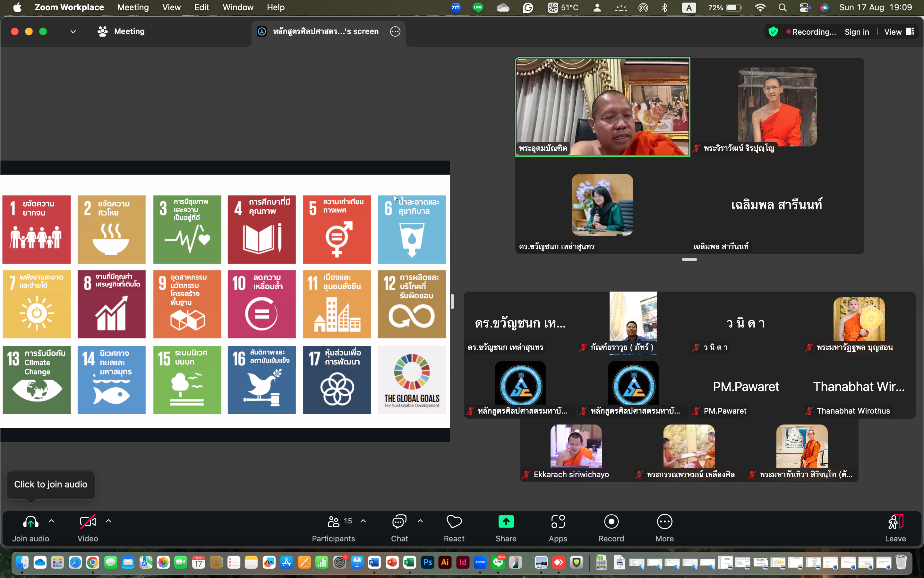Click SDG goal 4 การศึกษาที่มีคุณภาพ tile
The height and width of the screenshot is (578, 924).
261,229
